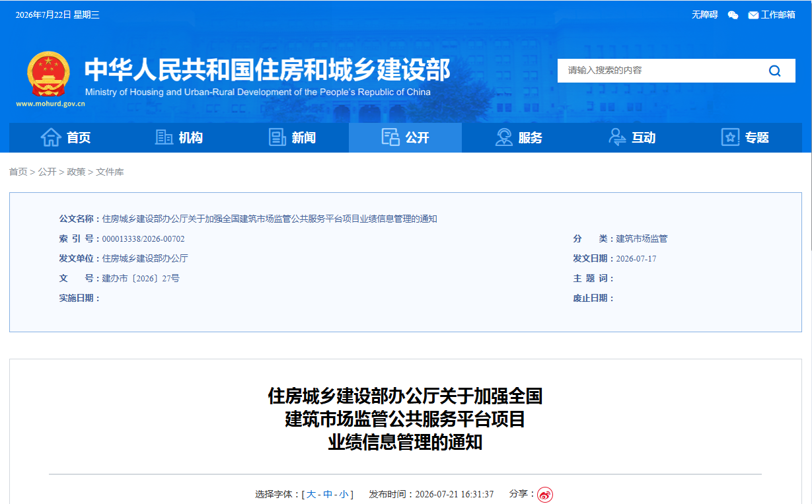Open the 公开 navigation tab
The height and width of the screenshot is (504, 812).
(x=405, y=137)
